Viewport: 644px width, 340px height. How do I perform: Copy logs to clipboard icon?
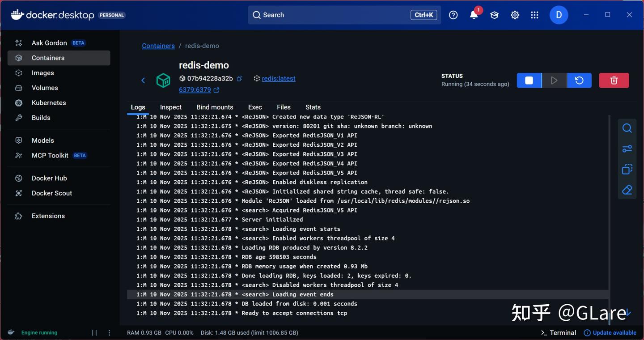tap(627, 170)
